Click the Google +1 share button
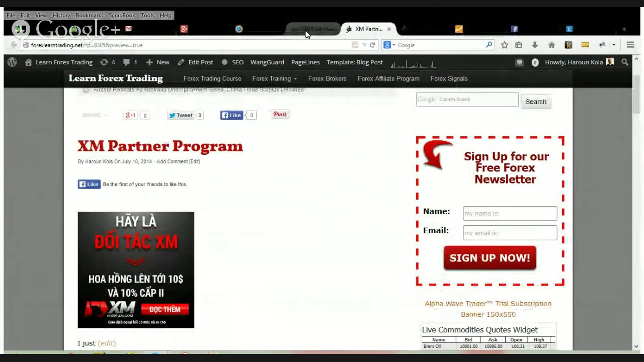 tap(130, 115)
